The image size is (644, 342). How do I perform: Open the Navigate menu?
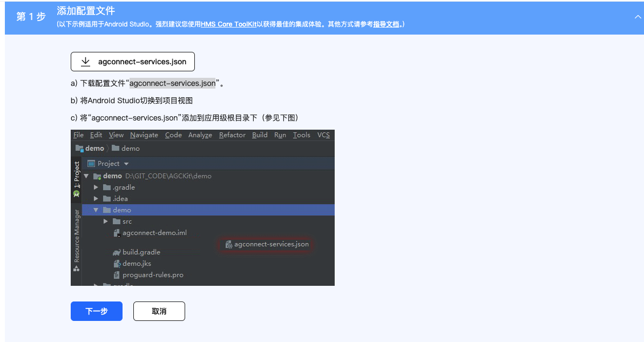point(144,135)
